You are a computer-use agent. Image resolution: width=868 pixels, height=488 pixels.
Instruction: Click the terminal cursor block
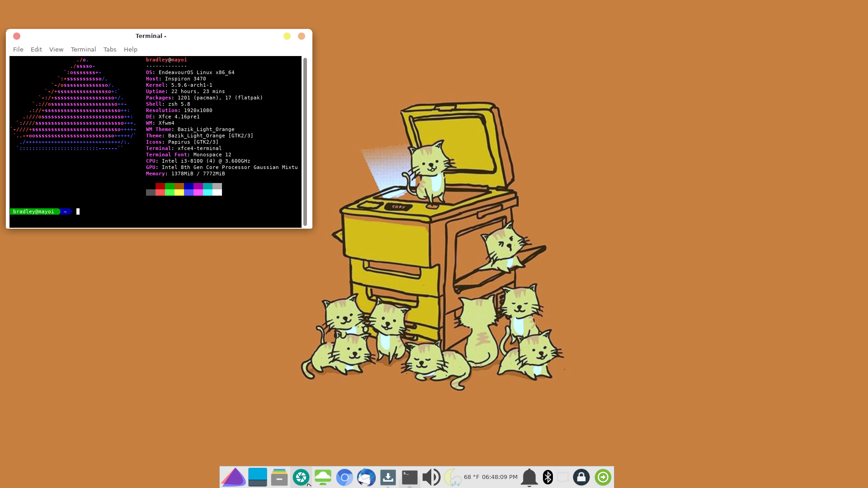point(78,211)
